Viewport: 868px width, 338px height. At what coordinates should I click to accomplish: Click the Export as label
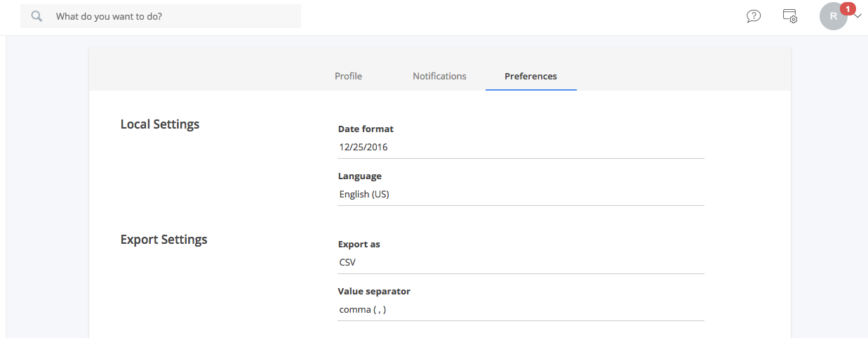[x=359, y=245]
